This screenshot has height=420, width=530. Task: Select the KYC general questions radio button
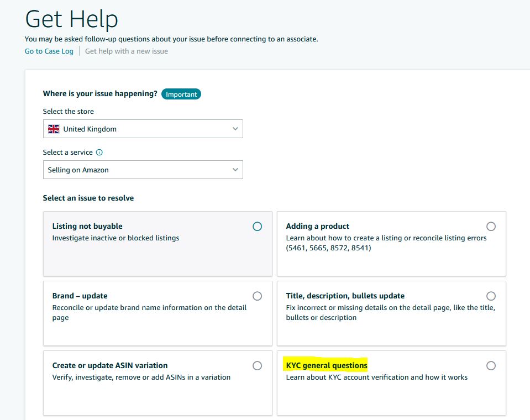point(491,366)
